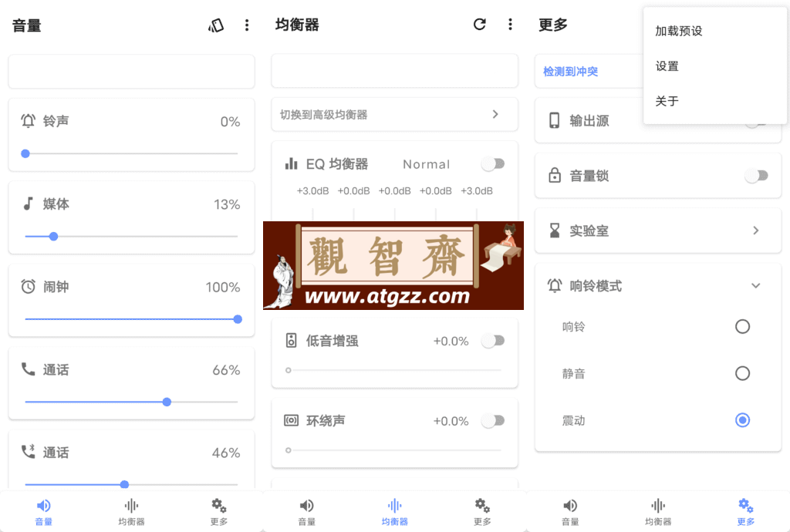Collapse the 响铃模式 section arrow
The image size is (790, 532).
click(756, 285)
